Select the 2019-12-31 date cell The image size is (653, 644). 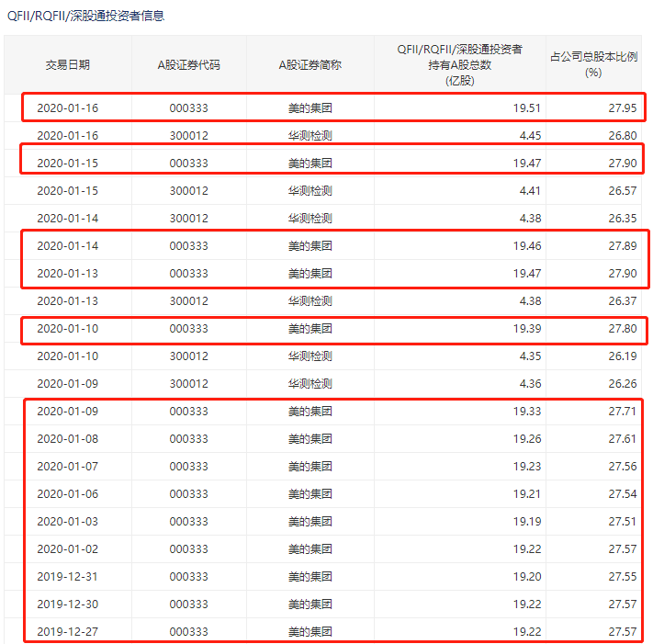[x=67, y=577]
